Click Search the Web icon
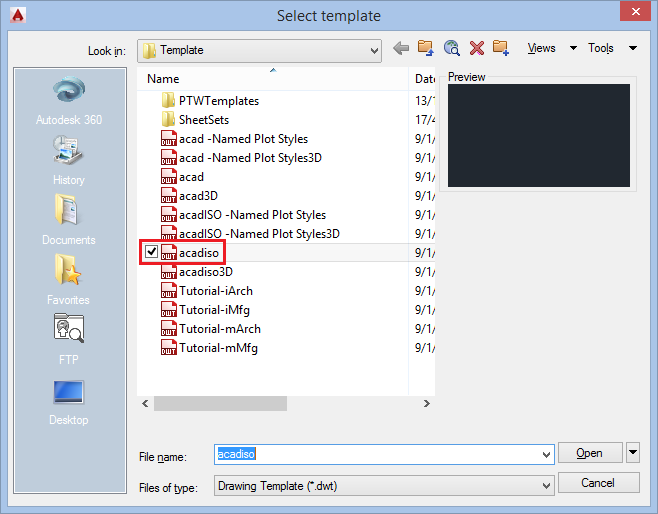658x514 pixels. [x=452, y=48]
